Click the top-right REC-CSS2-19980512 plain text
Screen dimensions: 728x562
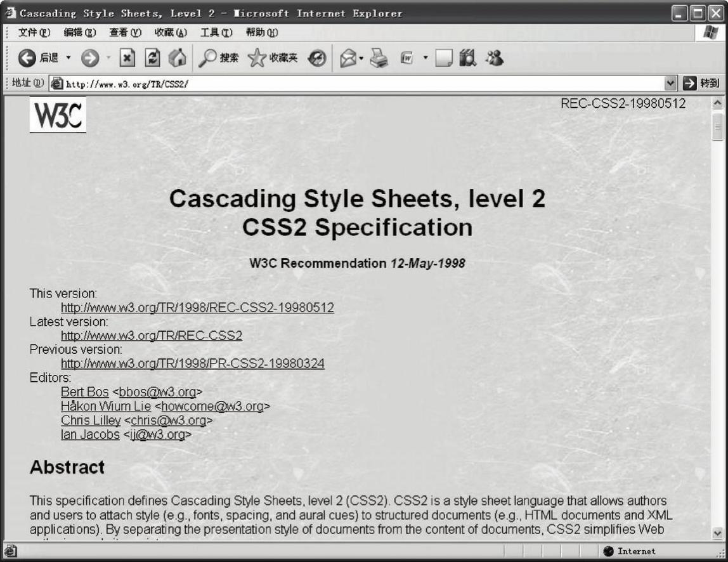pyautogui.click(x=623, y=103)
